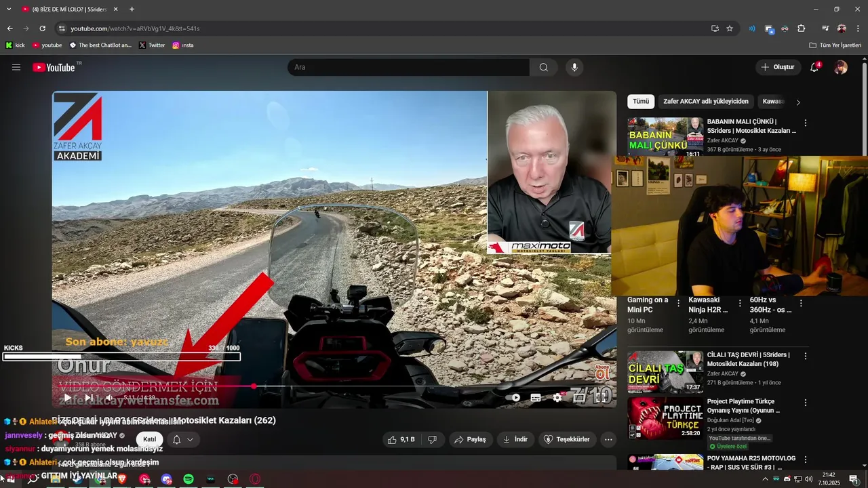Open the insta bookmark
This screenshot has height=488, width=868.
pos(183,45)
